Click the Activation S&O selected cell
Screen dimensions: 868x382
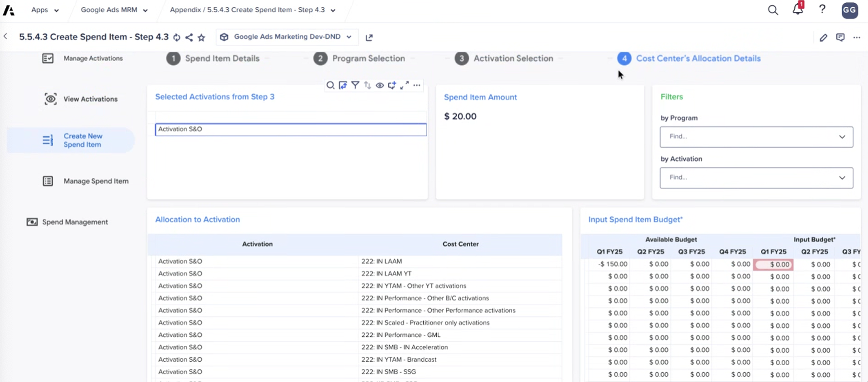coord(291,129)
